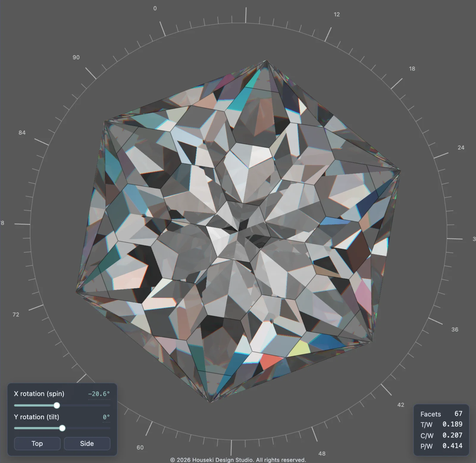This screenshot has width=476, height=463.
Task: Click the index dial label 36
Action: pyautogui.click(x=455, y=329)
